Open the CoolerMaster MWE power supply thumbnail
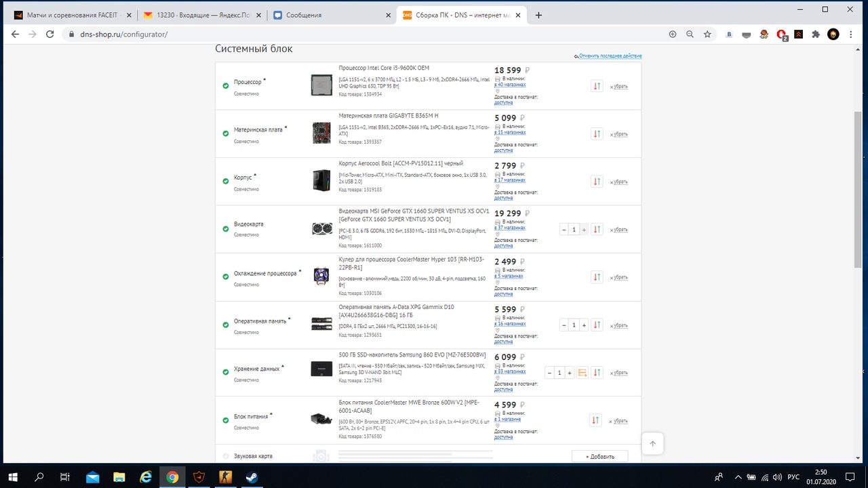 (x=321, y=419)
